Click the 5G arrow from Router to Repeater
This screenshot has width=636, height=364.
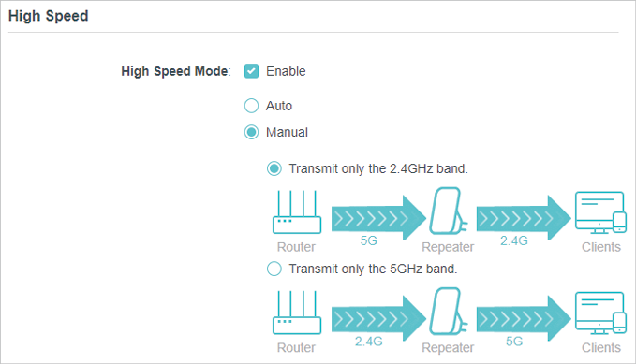[378, 218]
